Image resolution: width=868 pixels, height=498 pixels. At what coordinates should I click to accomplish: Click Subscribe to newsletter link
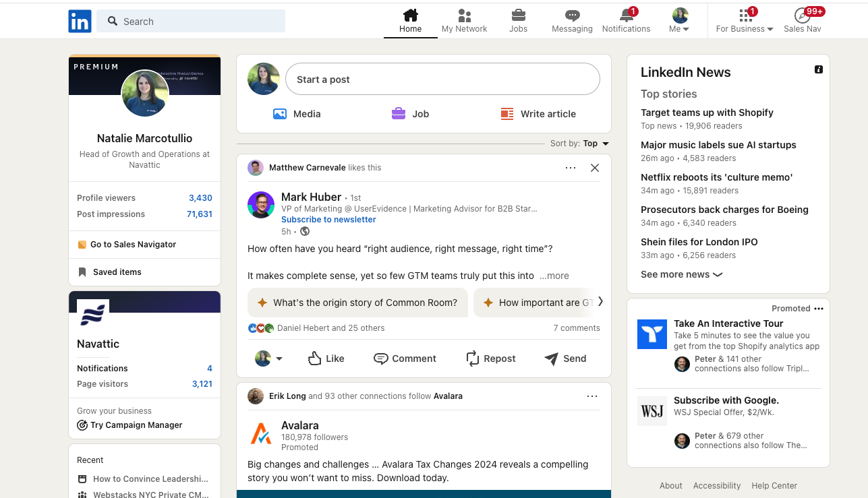pos(328,220)
